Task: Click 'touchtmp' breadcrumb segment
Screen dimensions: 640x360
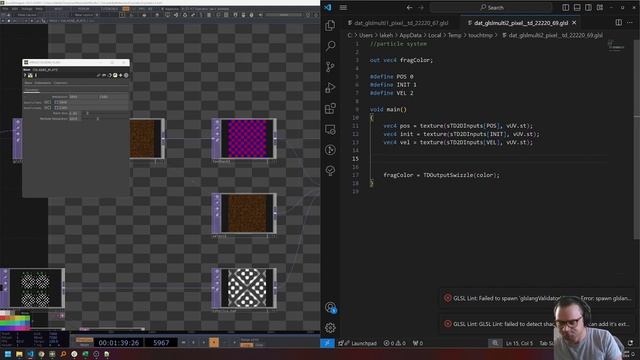Action: 480,36
